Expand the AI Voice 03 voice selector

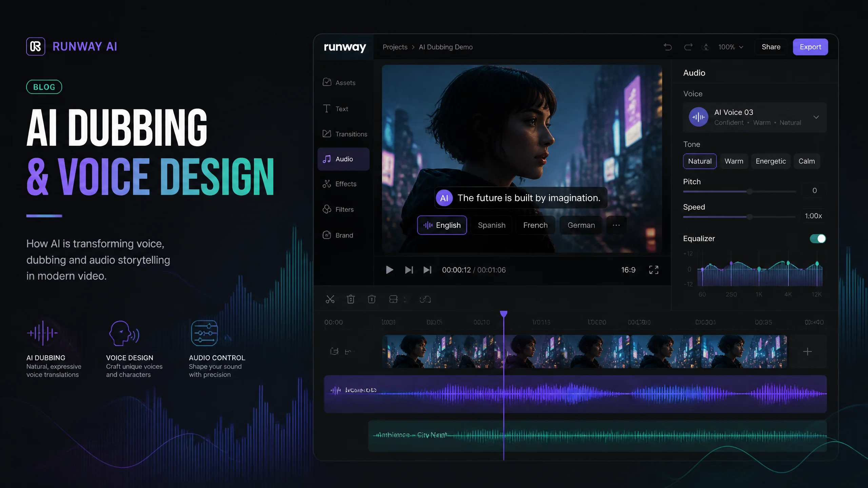coord(754,117)
